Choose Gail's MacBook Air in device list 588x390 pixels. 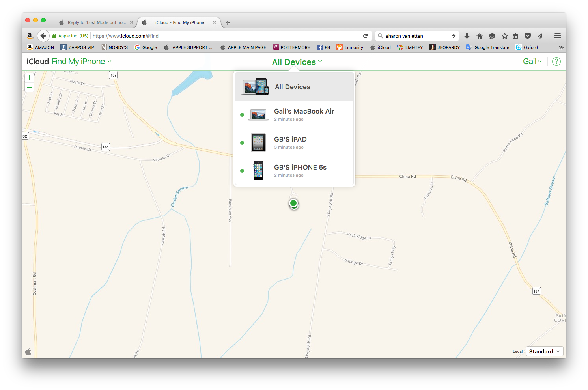(294, 115)
